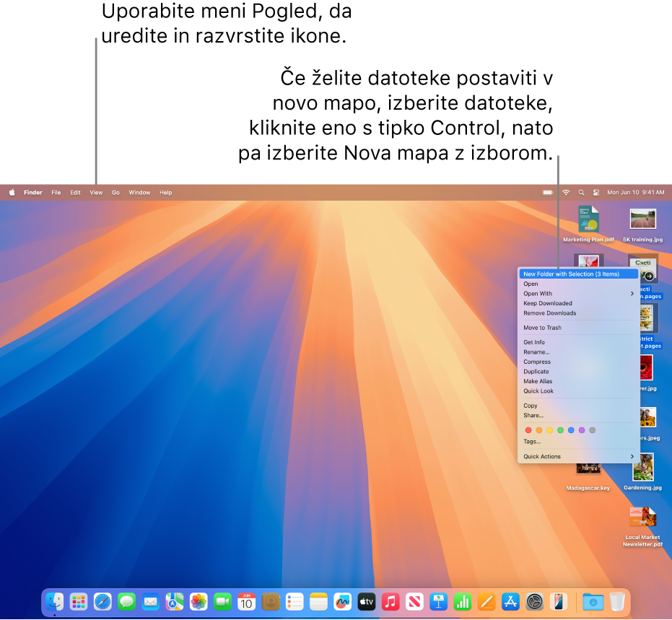Open the Apple menu
Screen dimensions: 672x620
[12, 193]
